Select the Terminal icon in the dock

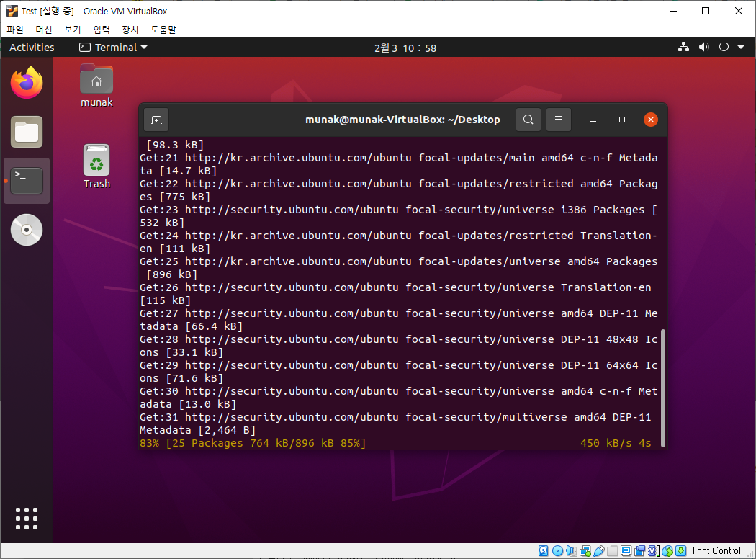(27, 181)
